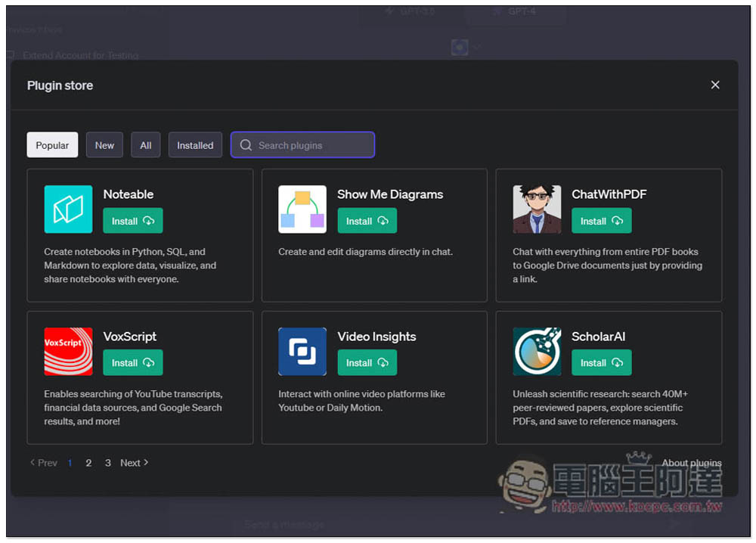The height and width of the screenshot is (543, 756).
Task: Click 'Create and edit diagrams directly in chat.'
Action: pyautogui.click(x=365, y=252)
